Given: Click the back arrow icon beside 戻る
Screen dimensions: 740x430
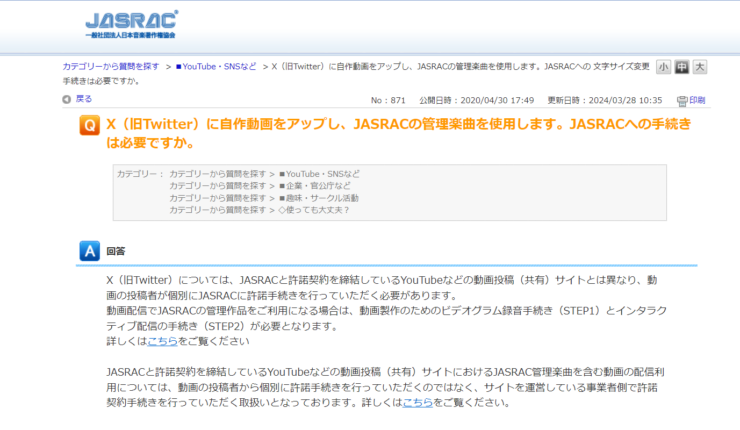Looking at the screenshot, I should 67,99.
